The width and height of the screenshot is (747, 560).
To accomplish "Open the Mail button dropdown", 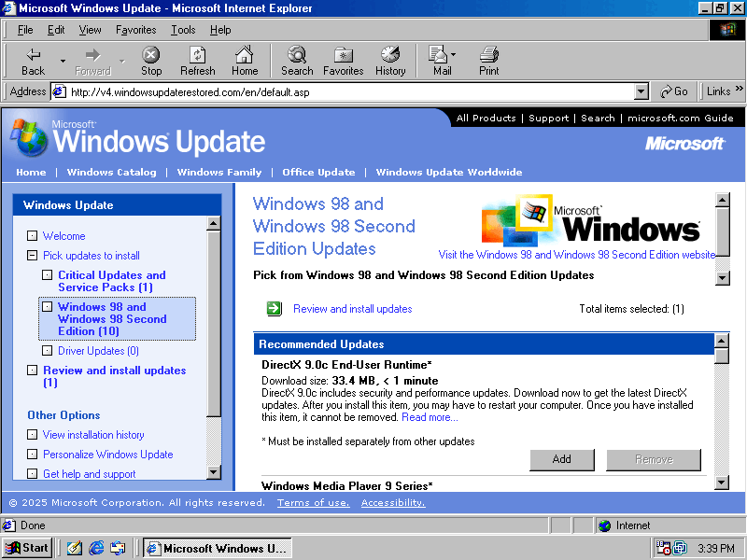I will pos(454,55).
